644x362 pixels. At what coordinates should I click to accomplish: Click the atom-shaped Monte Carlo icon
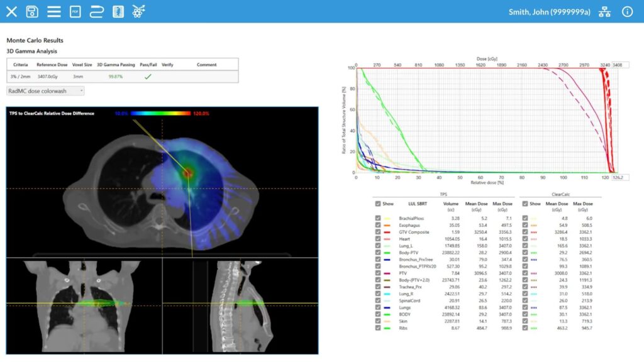pyautogui.click(x=138, y=11)
